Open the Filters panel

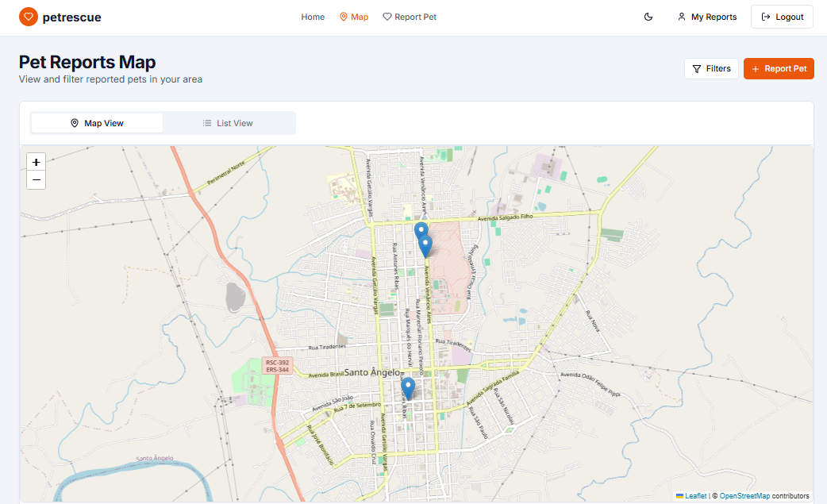coord(711,69)
